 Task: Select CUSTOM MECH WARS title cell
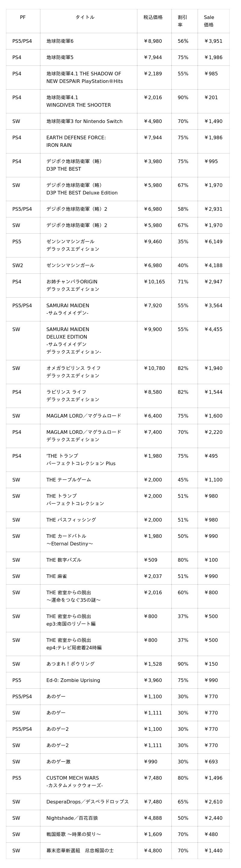[x=74, y=781]
